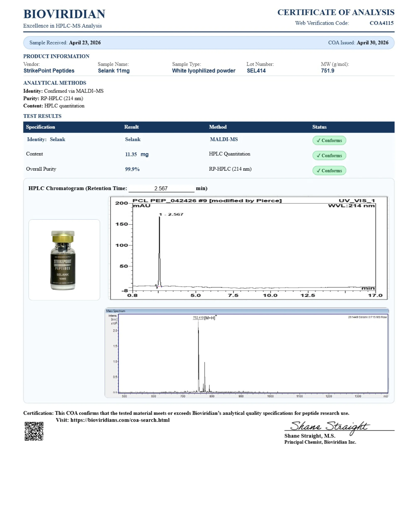
Task: Select the Content specification cell in the table
Action: (34, 154)
